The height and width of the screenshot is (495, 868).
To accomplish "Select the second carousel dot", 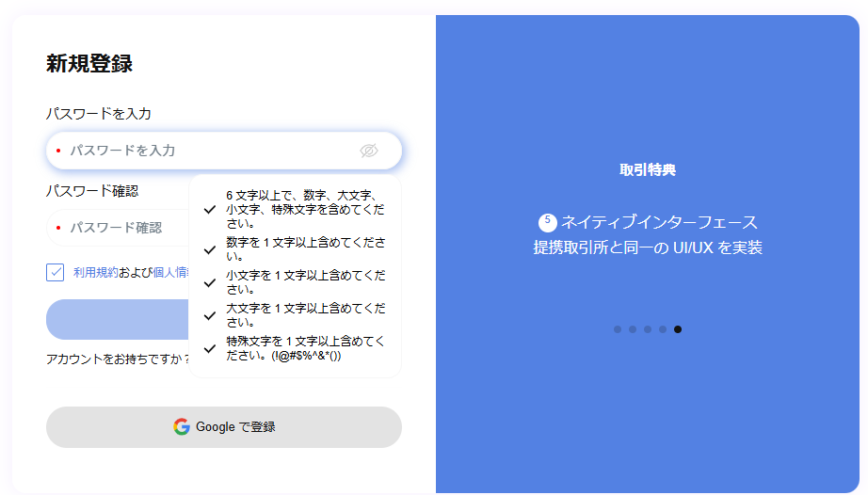I will click(x=633, y=329).
